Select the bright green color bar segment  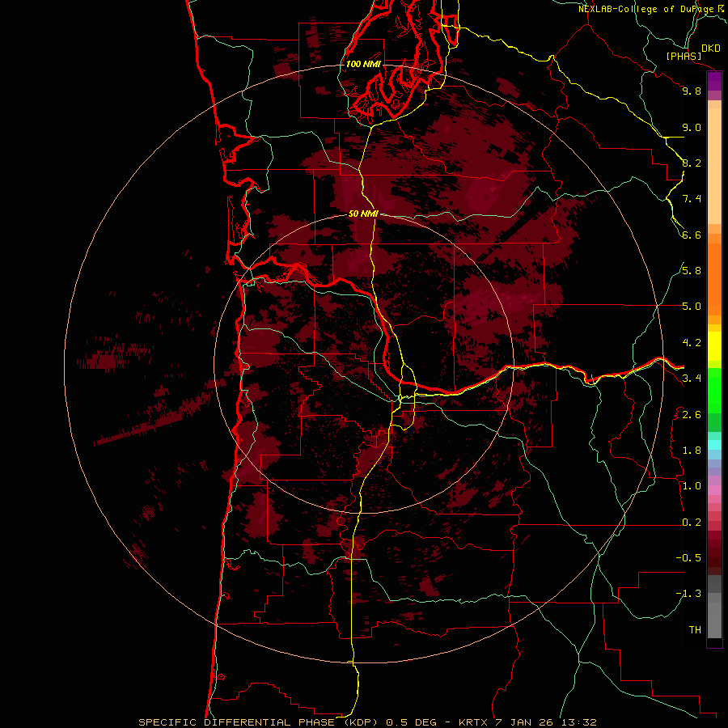pos(714,391)
